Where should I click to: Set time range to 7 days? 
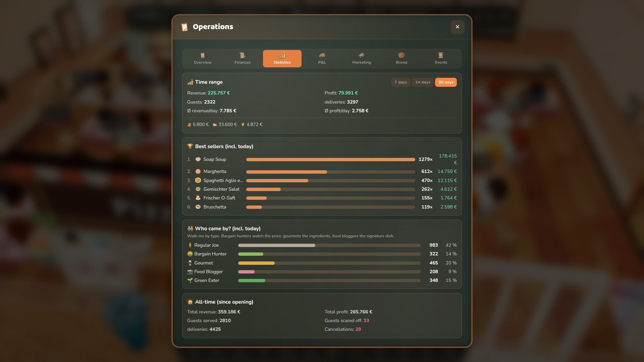click(400, 82)
